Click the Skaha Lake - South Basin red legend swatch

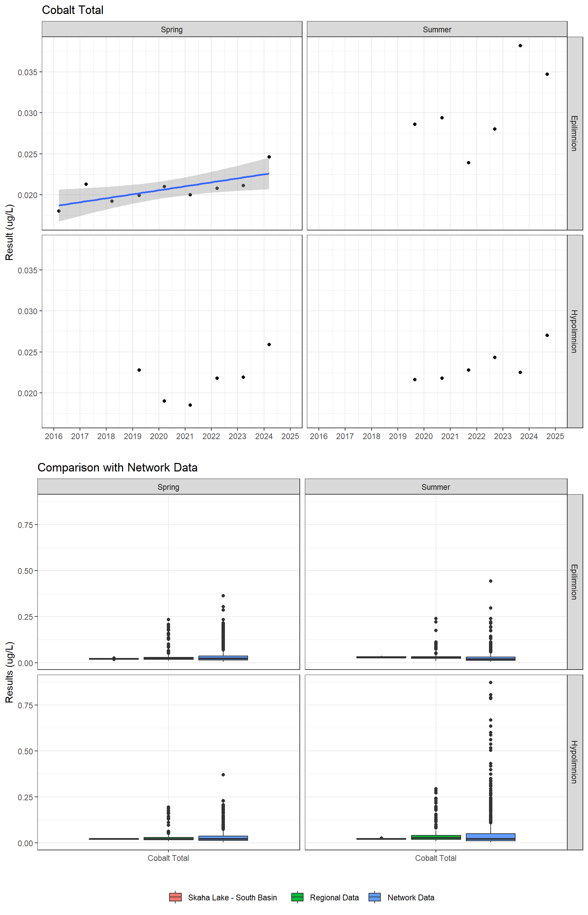coord(175,897)
